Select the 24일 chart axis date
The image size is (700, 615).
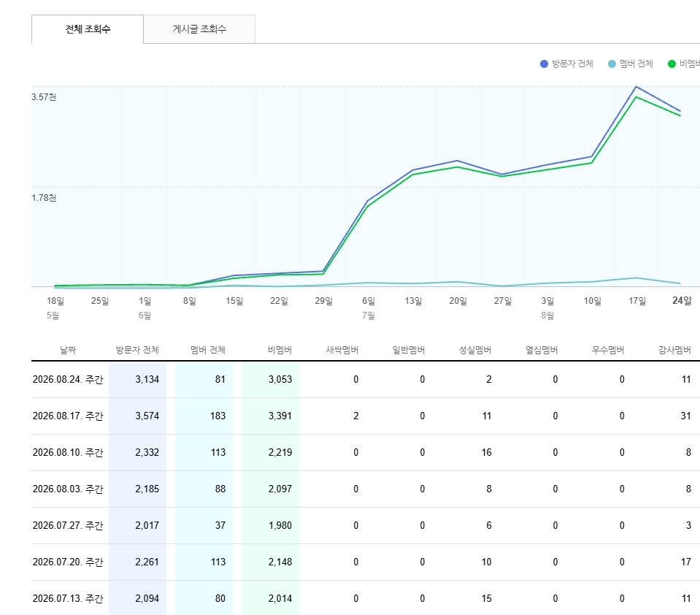pos(682,301)
